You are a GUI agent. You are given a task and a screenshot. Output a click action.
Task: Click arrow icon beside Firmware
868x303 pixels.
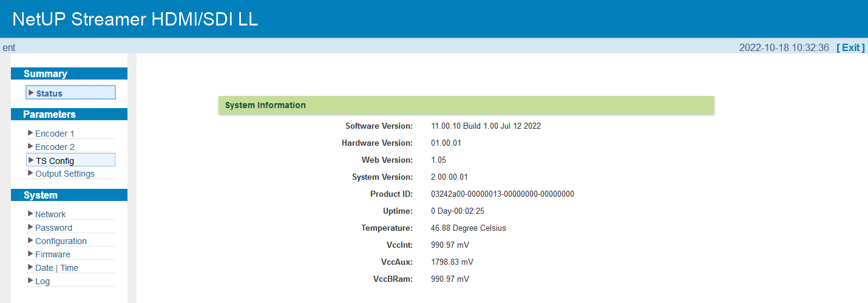point(30,254)
